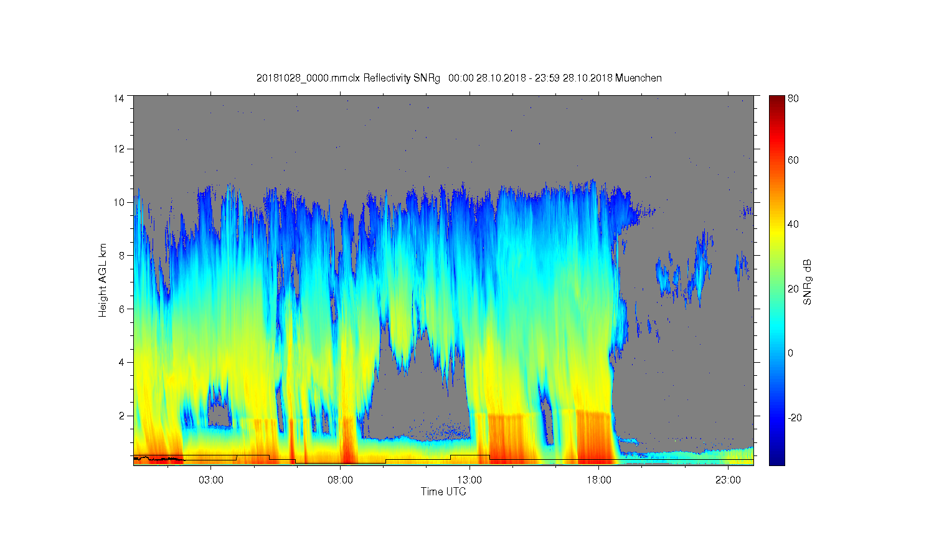Click the colorbar value -20
Image resolution: width=934 pixels, height=560 pixels.
tap(795, 418)
